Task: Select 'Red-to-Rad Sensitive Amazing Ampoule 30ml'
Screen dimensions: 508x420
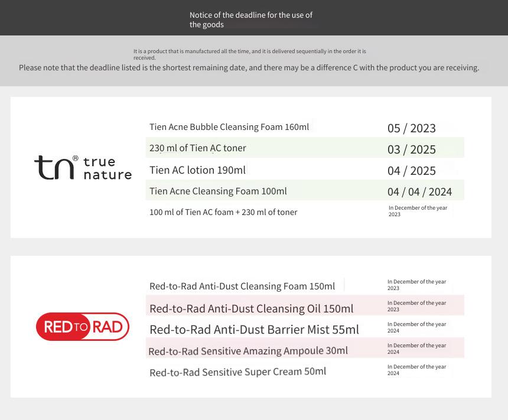Action: point(248,351)
